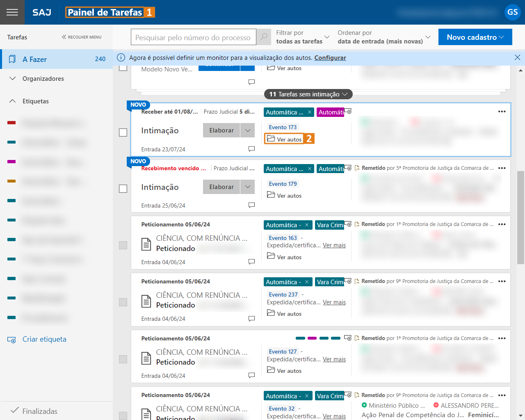525x420 pixels.
Task: Open Finalizadas tasks section
Action: [40, 411]
